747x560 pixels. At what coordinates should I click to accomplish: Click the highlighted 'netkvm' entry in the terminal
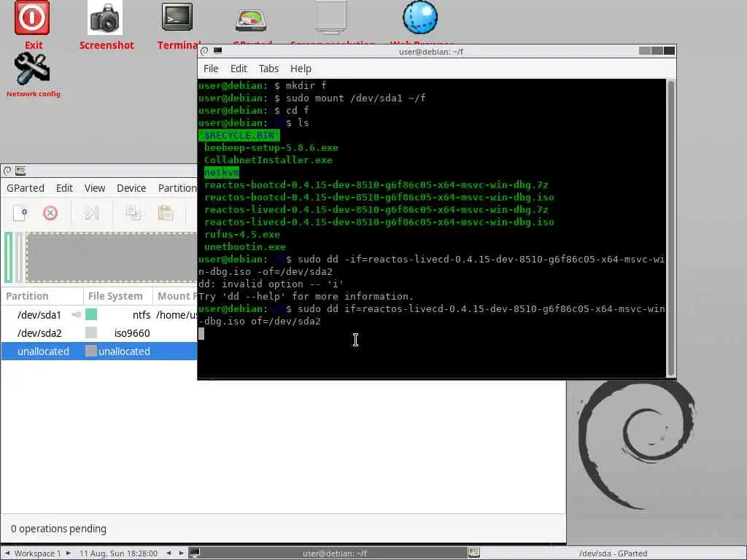tap(222, 172)
